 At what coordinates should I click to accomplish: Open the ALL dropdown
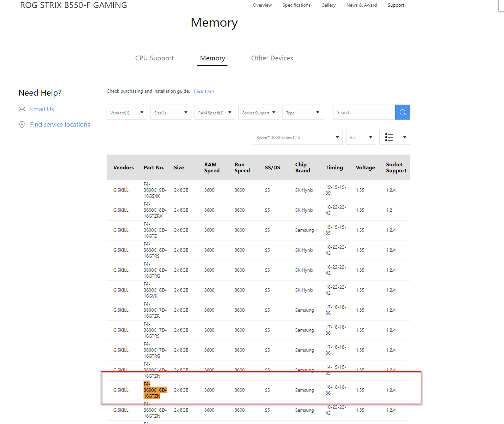click(361, 137)
